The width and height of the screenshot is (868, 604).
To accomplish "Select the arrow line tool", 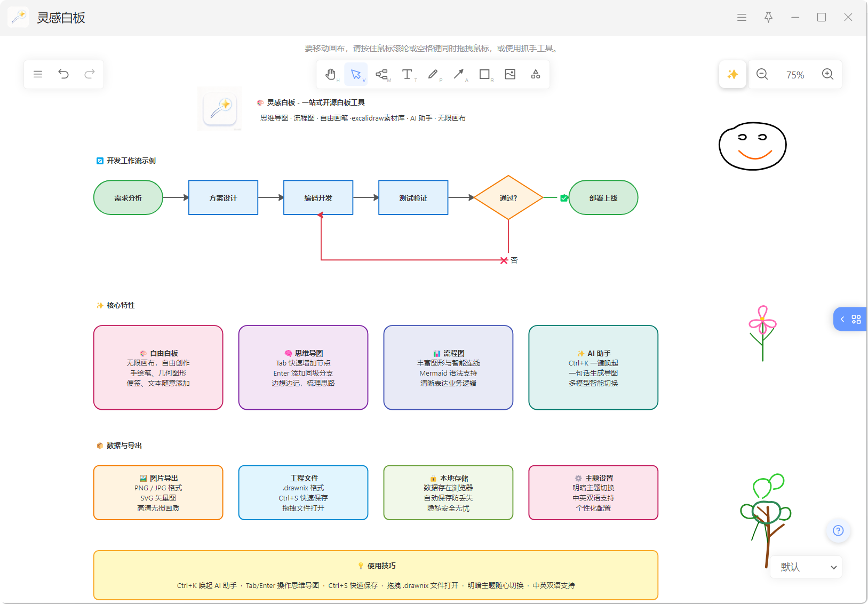I will (458, 74).
